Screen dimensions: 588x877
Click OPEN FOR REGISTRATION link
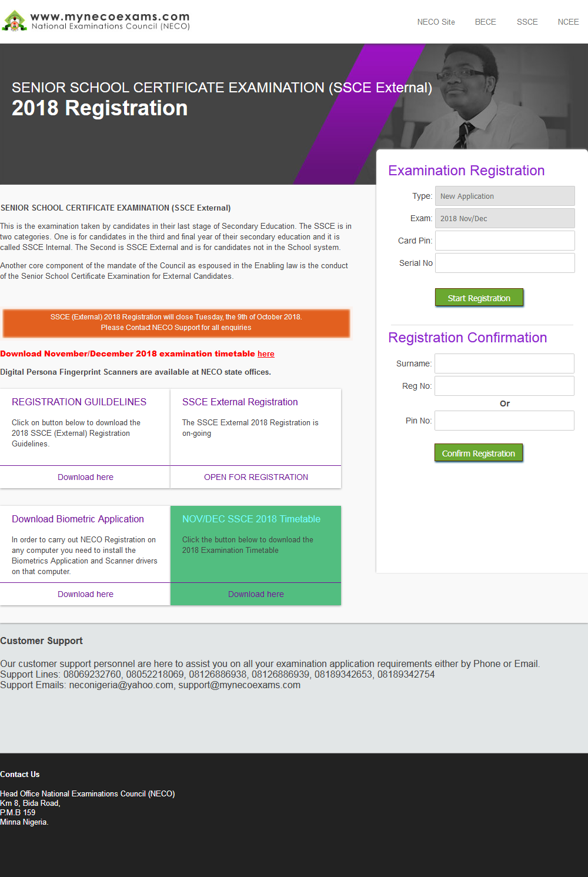[256, 477]
